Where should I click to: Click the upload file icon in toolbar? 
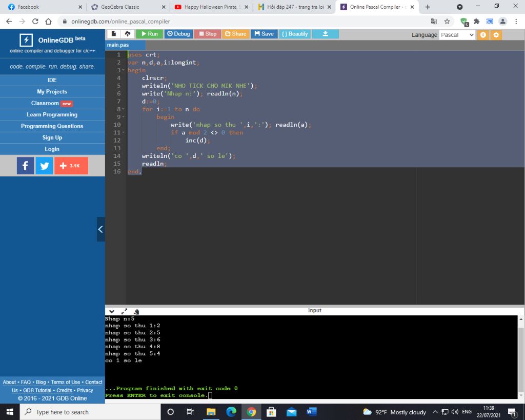[128, 34]
